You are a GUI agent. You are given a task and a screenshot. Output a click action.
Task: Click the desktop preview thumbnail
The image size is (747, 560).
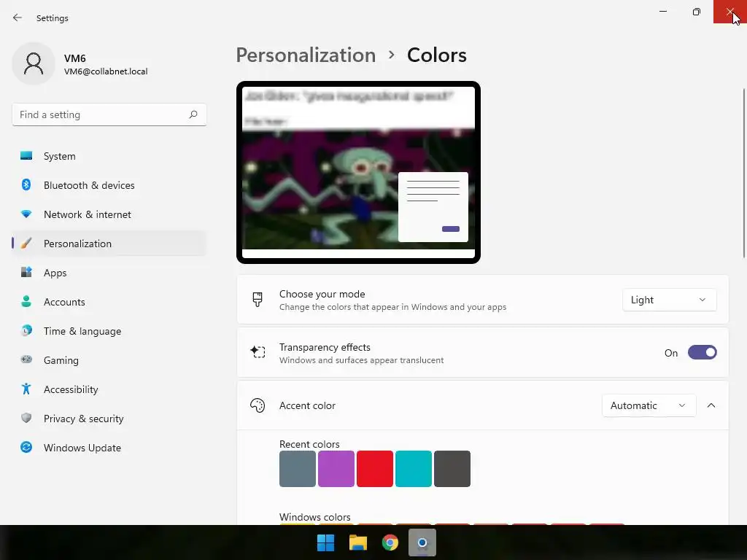tap(358, 172)
